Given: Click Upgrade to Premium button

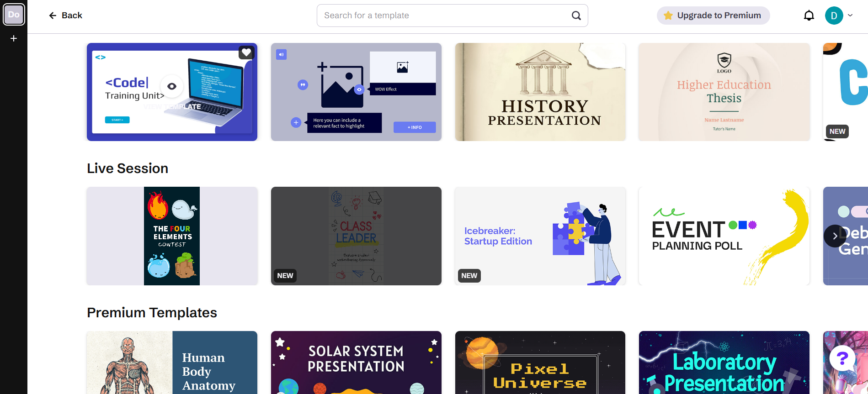Looking at the screenshot, I should click(713, 16).
